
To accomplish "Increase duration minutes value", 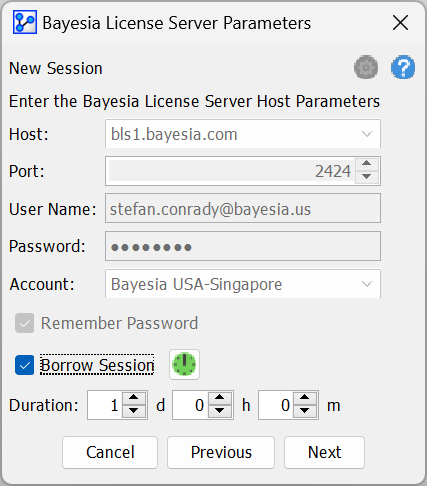I will tap(305, 398).
